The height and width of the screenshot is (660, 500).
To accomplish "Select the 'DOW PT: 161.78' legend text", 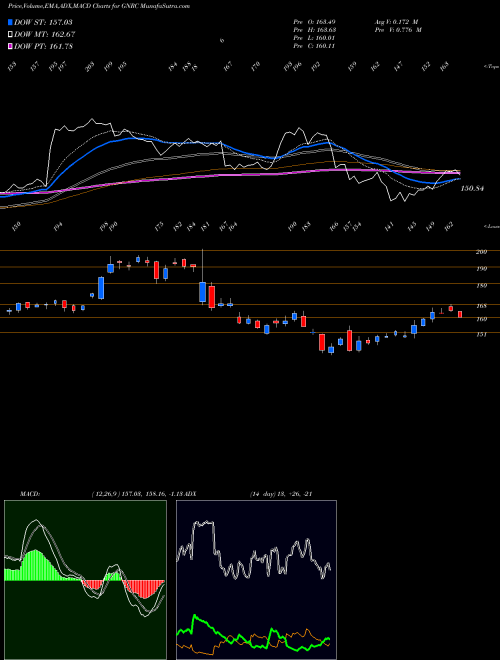I will click(x=43, y=46).
